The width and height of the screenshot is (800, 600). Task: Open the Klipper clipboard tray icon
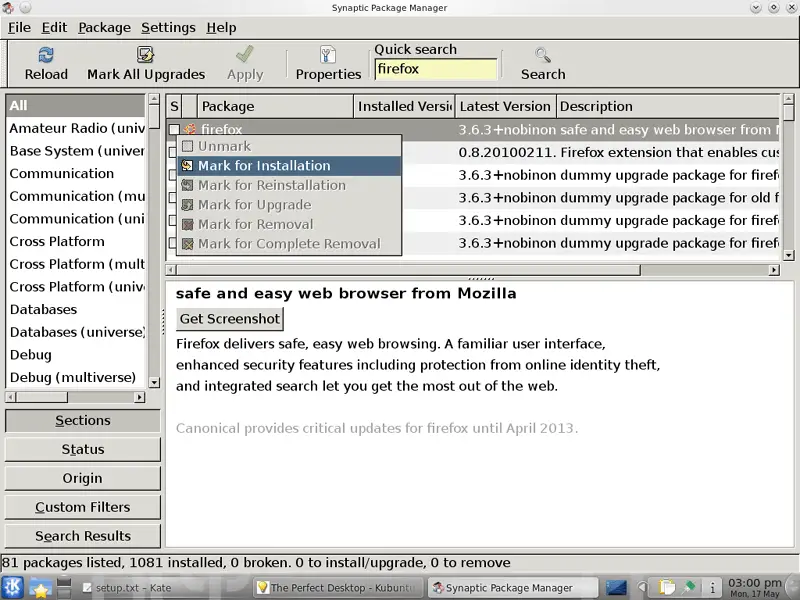click(x=666, y=588)
